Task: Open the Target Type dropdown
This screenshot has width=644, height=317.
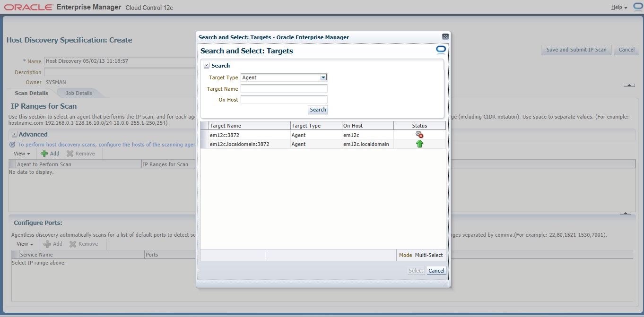Action: [x=323, y=77]
